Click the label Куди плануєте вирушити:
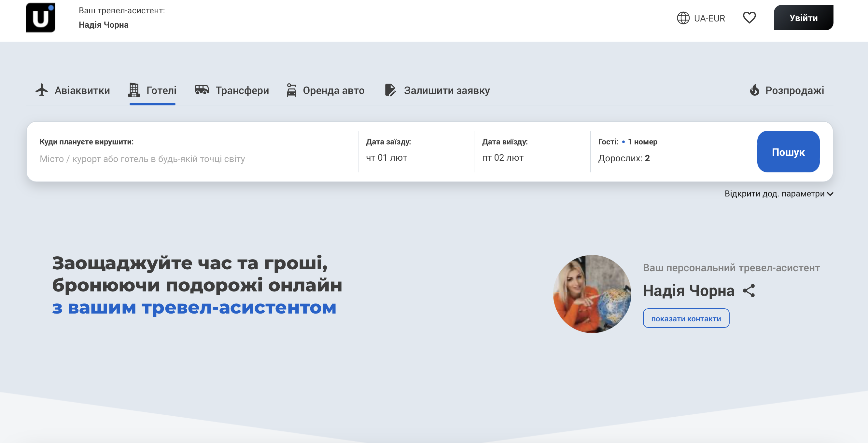Screen dimensions: 868x443 point(87,142)
